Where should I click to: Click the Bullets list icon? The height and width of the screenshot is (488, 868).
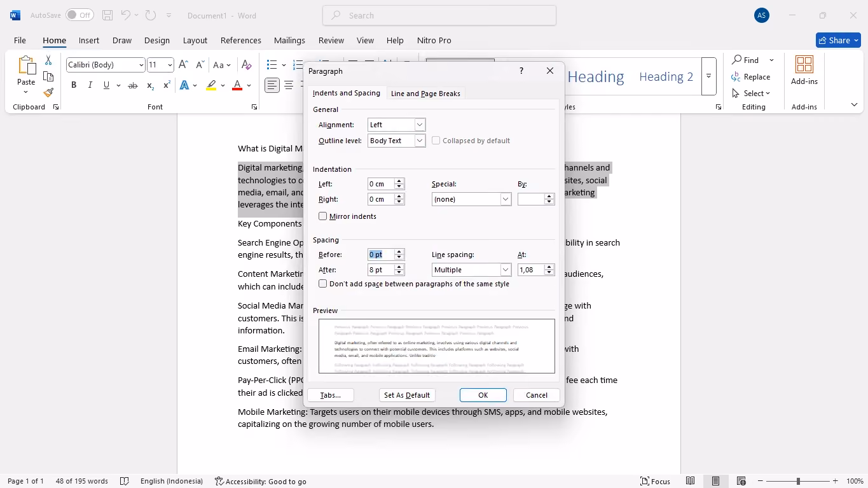272,65
